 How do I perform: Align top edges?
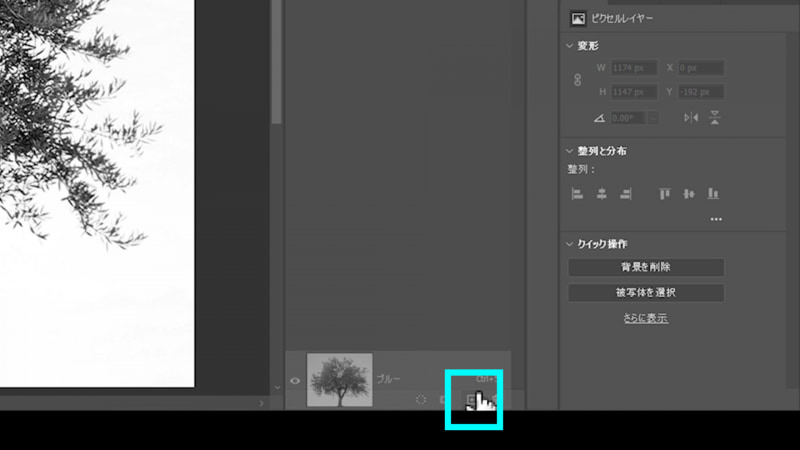[x=664, y=194]
